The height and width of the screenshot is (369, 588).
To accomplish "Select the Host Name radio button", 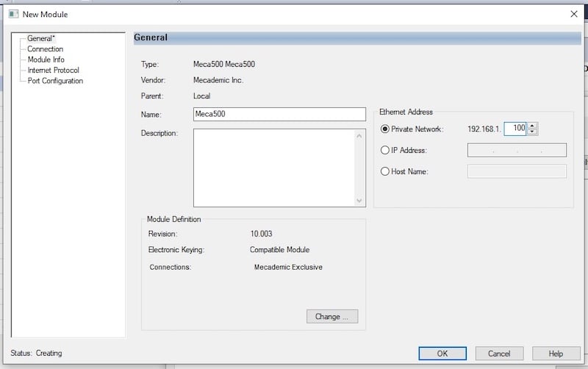I will click(x=384, y=171).
